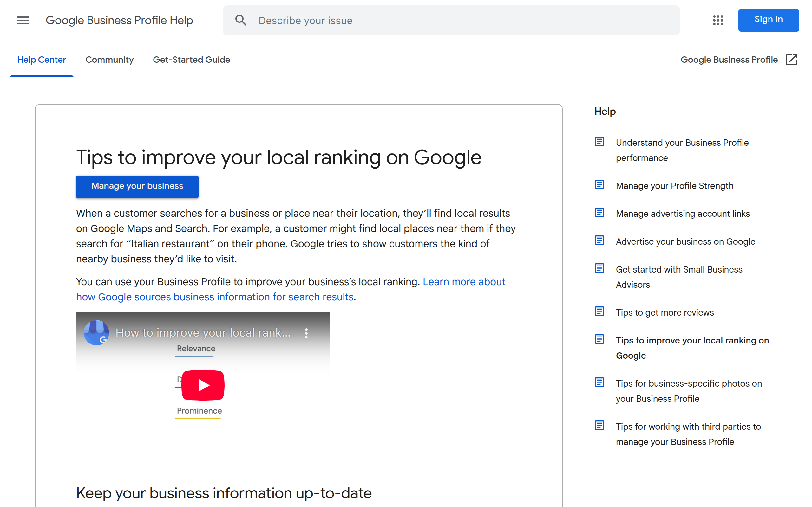Click the article icon next to Manage advertising account links
This screenshot has width=812, height=507.
coord(599,212)
